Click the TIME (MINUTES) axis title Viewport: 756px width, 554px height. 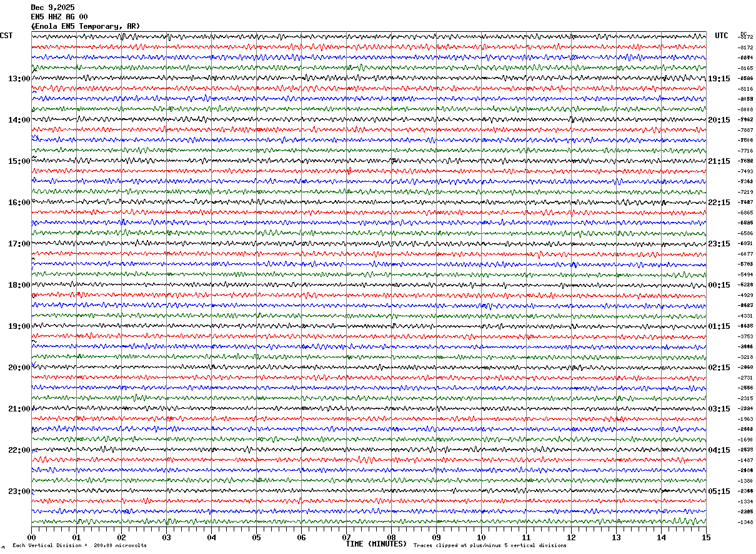point(376,544)
